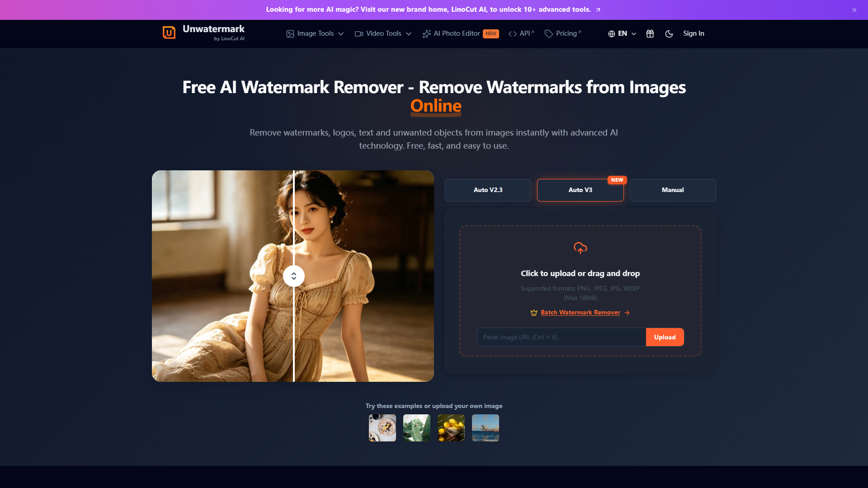Click the LinoCut AI banner text link
868x488 pixels.
point(428,9)
